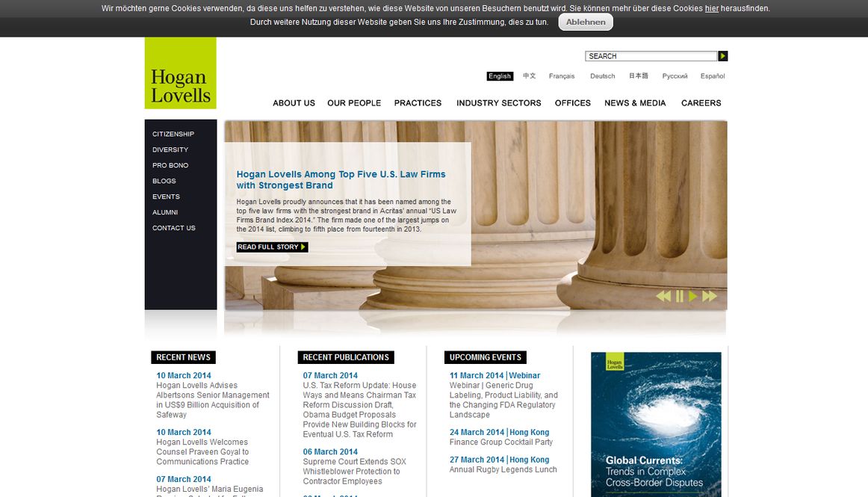Screen dimensions: 868x497
Task: Go to DIVERSITY in sidebar
Action: click(170, 149)
